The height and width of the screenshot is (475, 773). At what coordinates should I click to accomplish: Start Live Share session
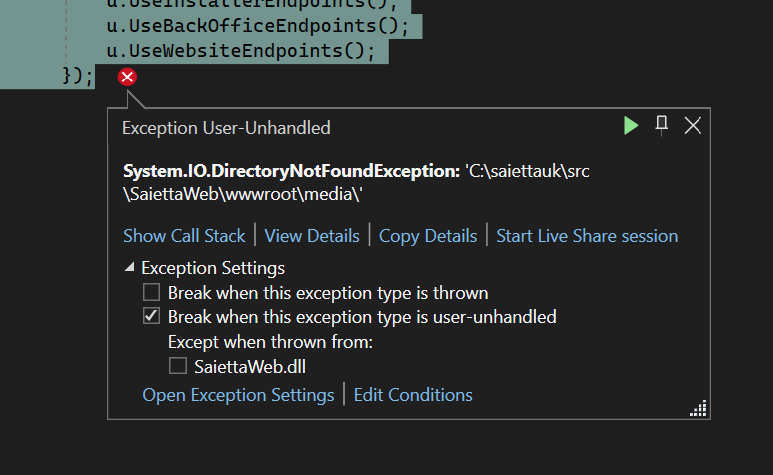click(x=587, y=236)
